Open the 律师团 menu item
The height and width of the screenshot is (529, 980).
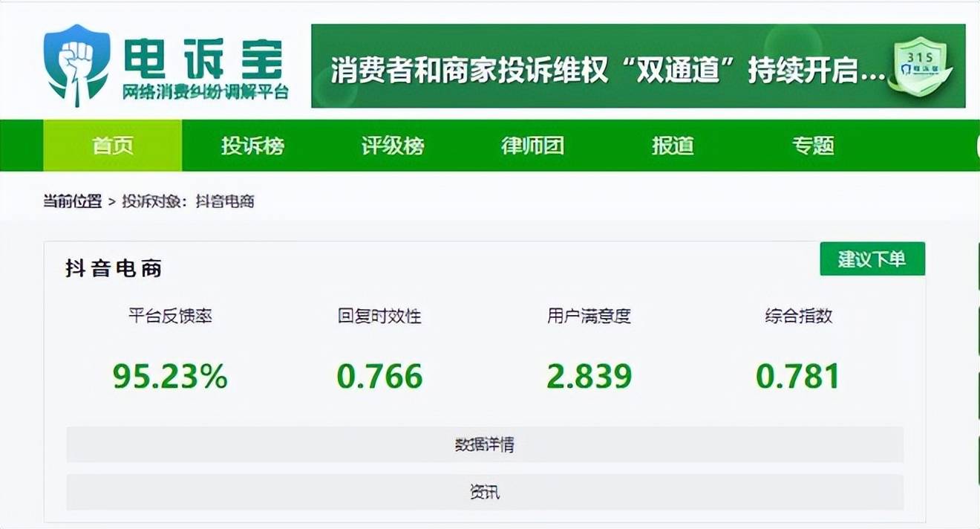tap(532, 146)
